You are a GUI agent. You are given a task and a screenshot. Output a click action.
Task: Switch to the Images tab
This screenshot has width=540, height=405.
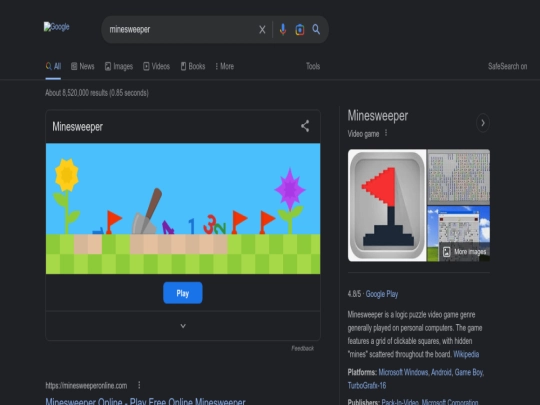(x=119, y=66)
